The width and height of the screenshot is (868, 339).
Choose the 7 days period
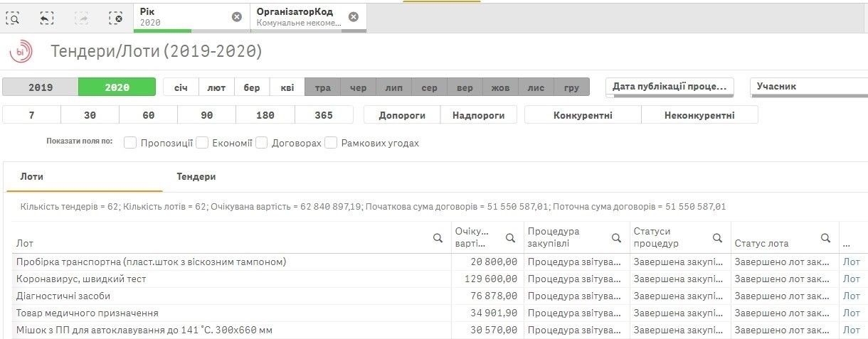coord(32,115)
